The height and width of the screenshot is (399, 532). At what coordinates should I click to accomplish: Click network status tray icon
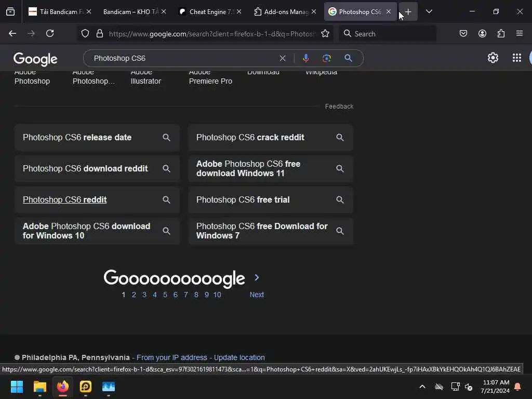pyautogui.click(x=455, y=387)
